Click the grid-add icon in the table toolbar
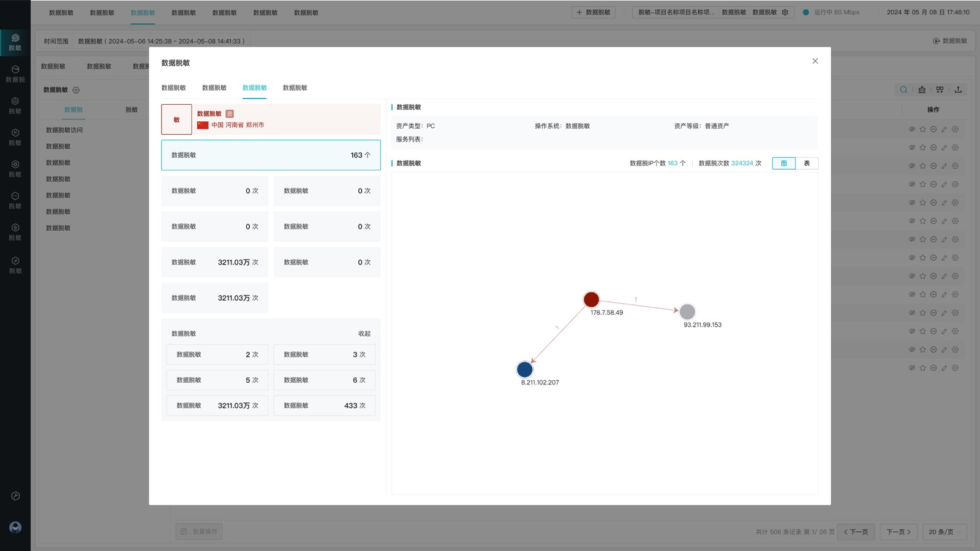The height and width of the screenshot is (551, 980). pos(940,90)
